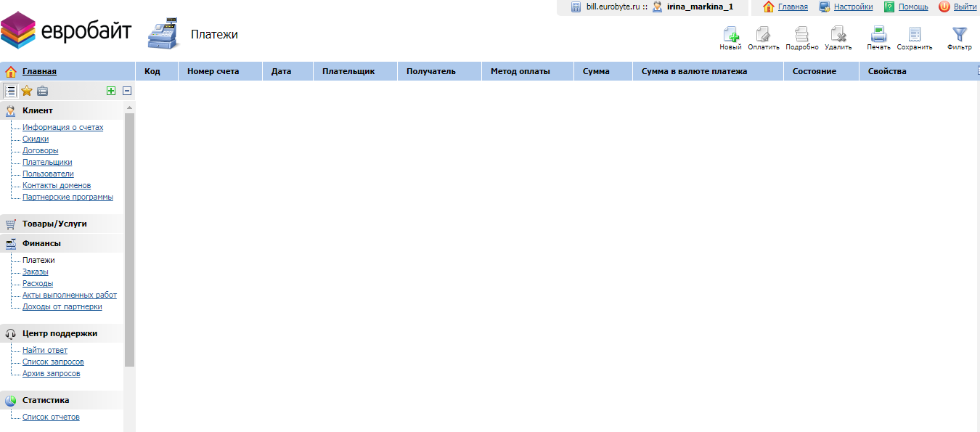Click the settings monitor icon in top bar

click(825, 7)
